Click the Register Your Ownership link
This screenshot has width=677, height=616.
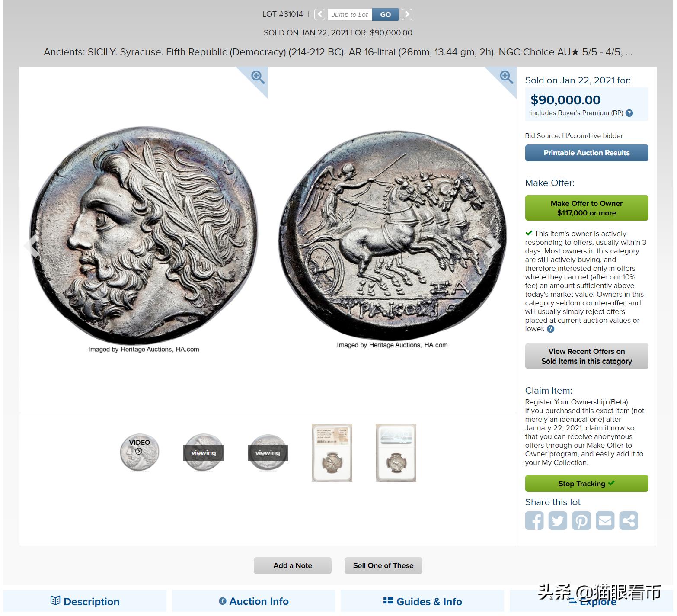(566, 402)
